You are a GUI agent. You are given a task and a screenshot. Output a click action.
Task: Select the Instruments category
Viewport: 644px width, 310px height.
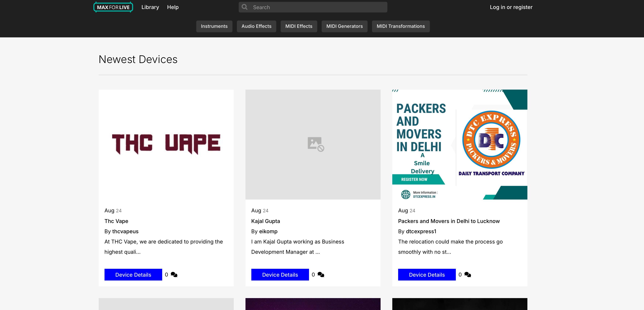pos(214,26)
